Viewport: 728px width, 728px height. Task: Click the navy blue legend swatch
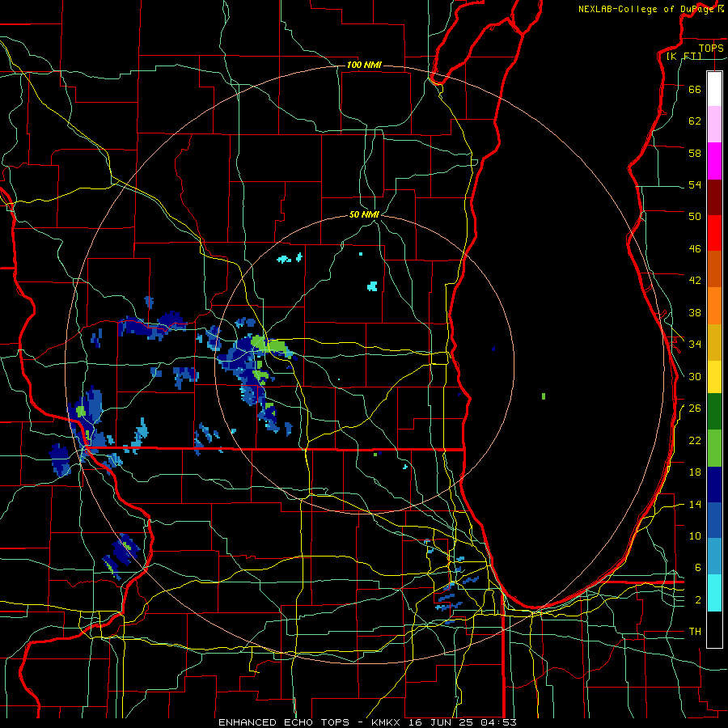click(x=714, y=485)
